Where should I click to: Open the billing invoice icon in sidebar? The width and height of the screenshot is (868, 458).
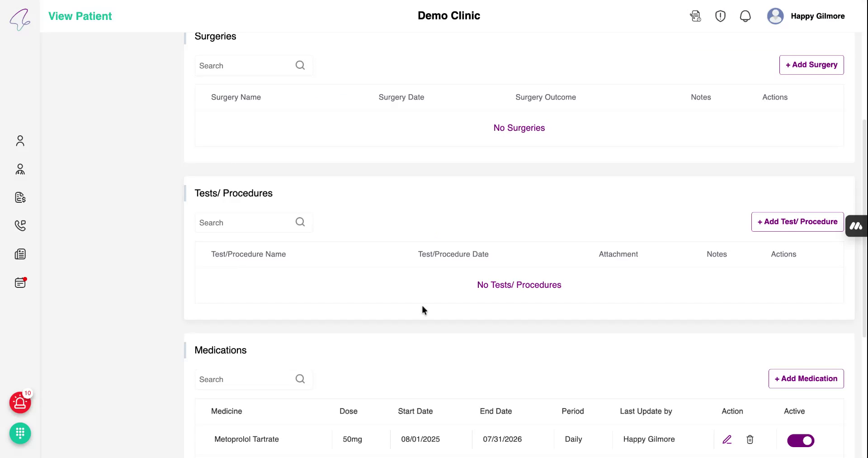click(20, 197)
